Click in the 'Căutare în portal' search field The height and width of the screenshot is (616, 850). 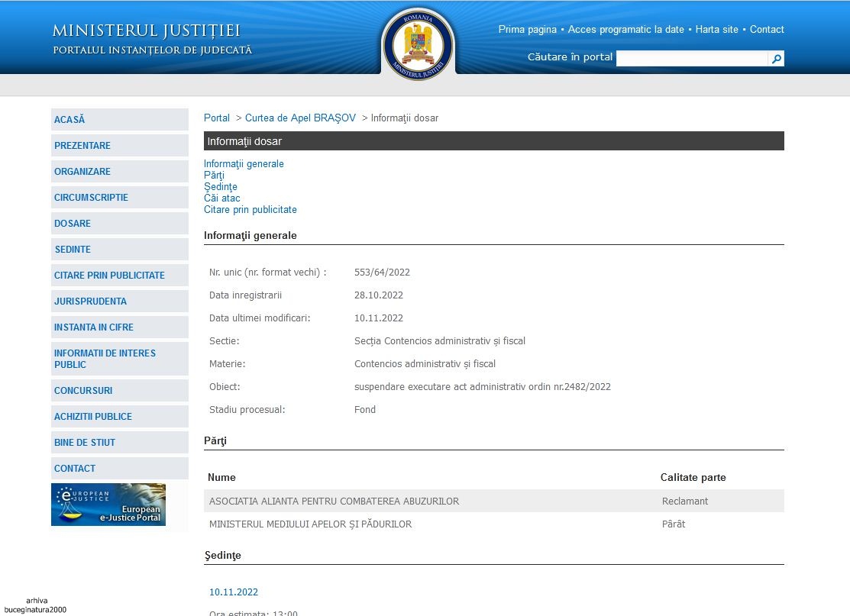click(691, 59)
